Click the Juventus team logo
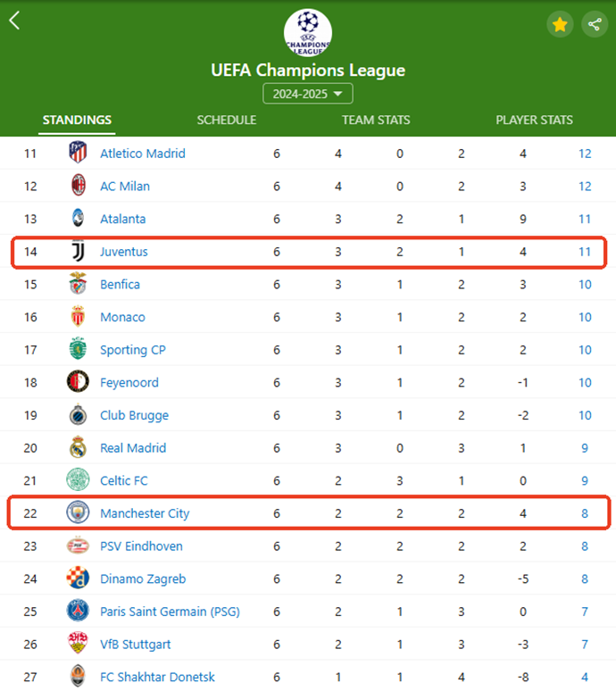616x691 pixels. click(x=78, y=251)
